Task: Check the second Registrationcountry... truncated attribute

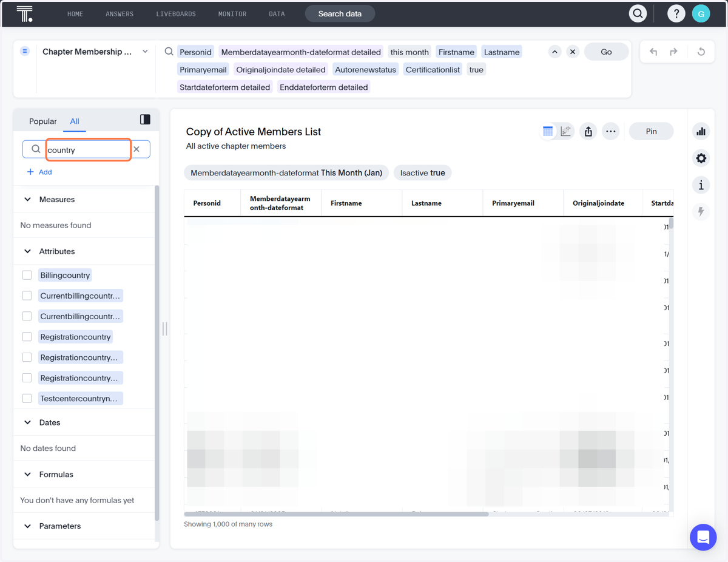Action: tap(27, 378)
